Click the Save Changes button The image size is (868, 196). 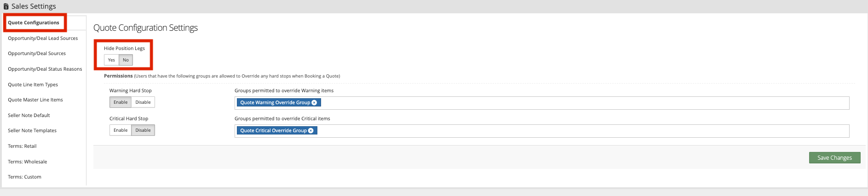tap(834, 158)
